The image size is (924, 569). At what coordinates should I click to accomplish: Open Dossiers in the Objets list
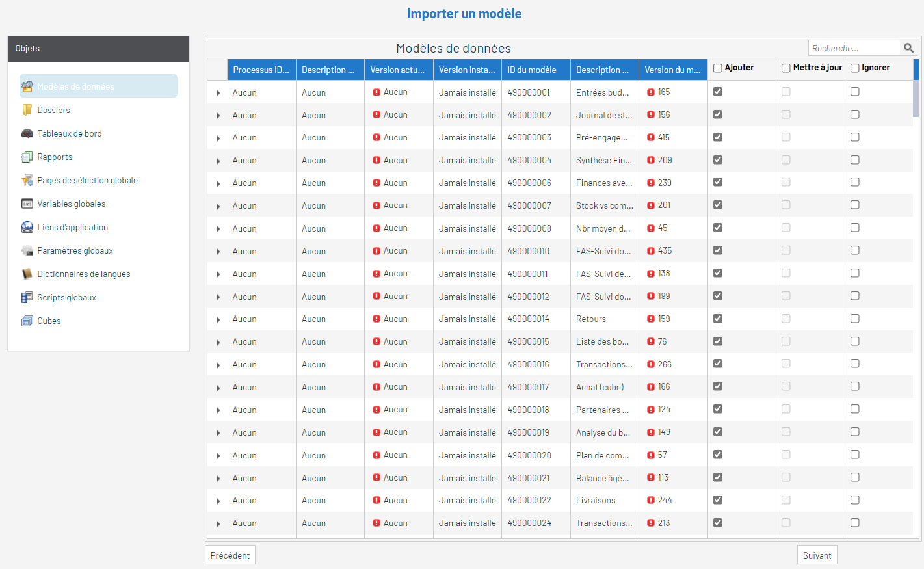(53, 110)
